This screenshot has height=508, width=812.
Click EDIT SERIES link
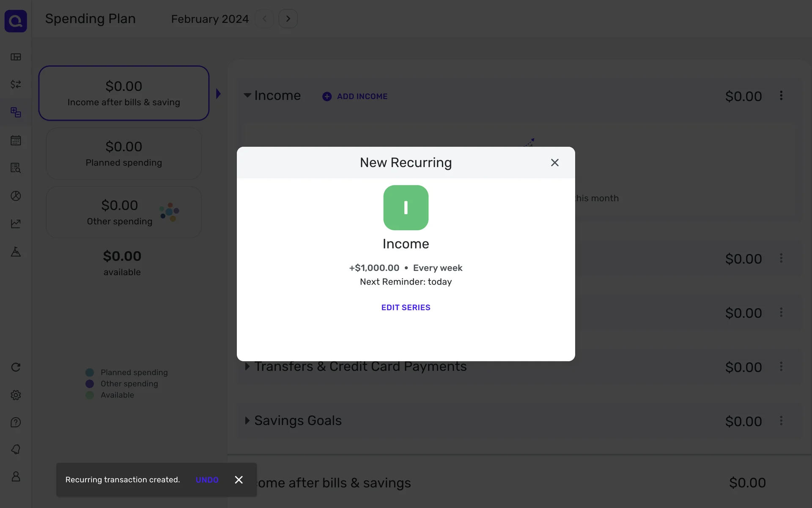click(406, 307)
